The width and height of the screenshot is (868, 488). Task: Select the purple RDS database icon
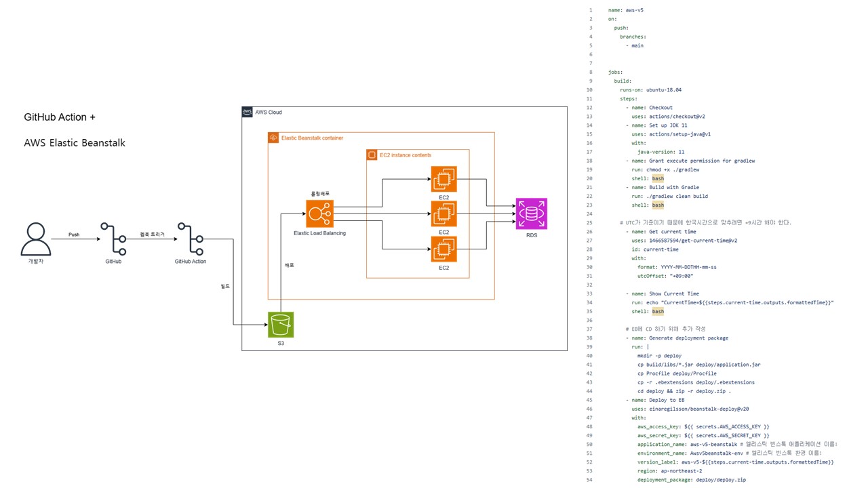click(531, 214)
